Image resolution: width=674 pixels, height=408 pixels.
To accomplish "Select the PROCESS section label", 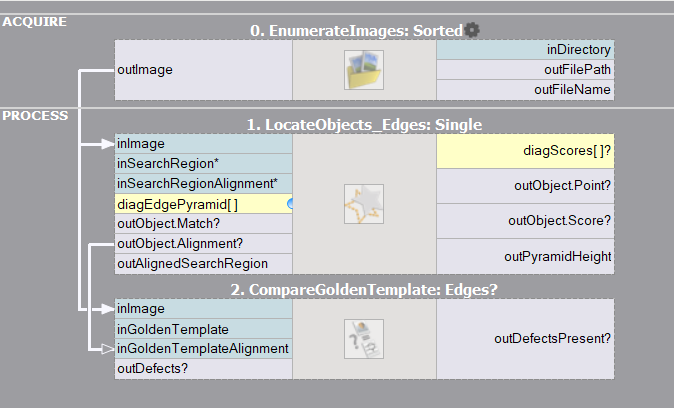I will (x=35, y=115).
